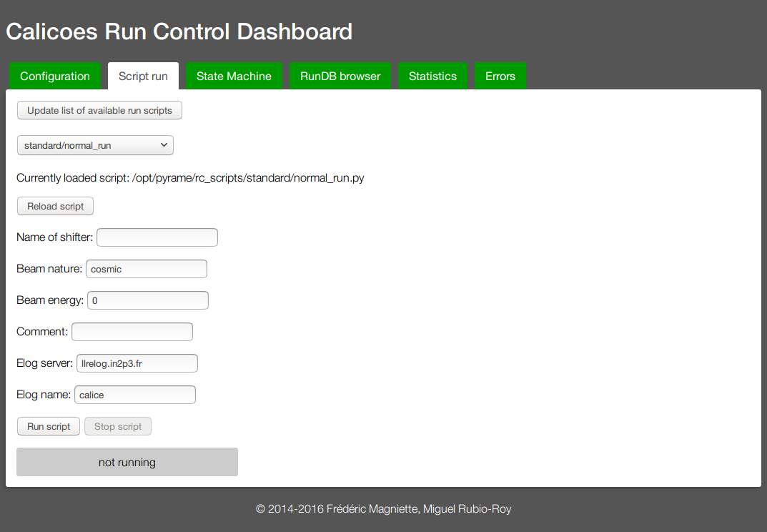
Task: Click the 'Currently loaded script' path text
Action: point(190,177)
